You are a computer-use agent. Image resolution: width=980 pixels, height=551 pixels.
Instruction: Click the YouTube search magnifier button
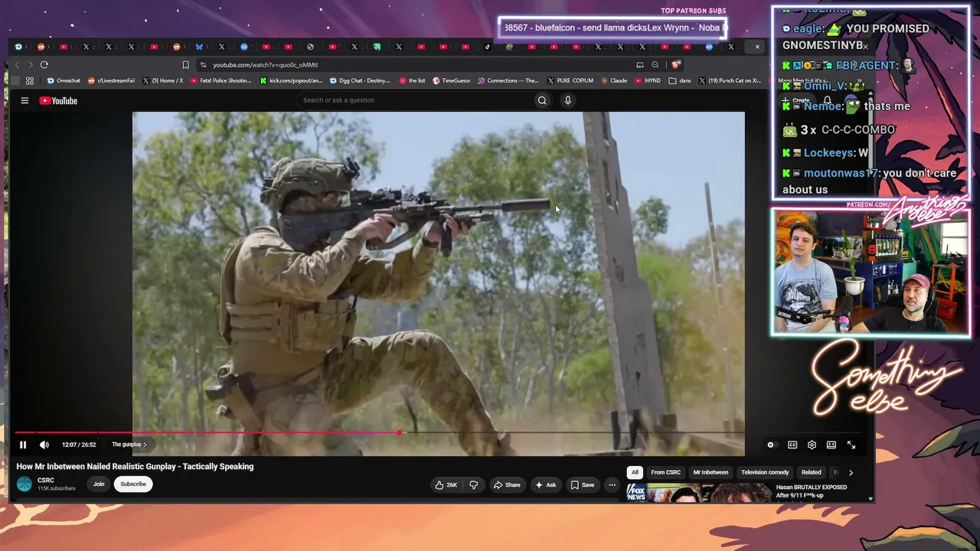coord(542,100)
